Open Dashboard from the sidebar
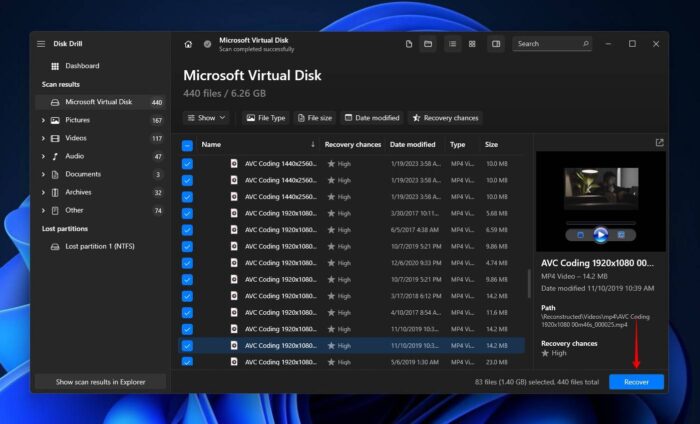Screen dimensions: 700x424 tap(82, 66)
